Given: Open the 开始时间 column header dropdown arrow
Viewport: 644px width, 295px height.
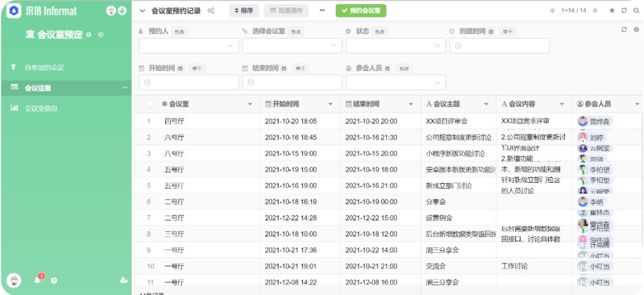Looking at the screenshot, I should [x=330, y=105].
